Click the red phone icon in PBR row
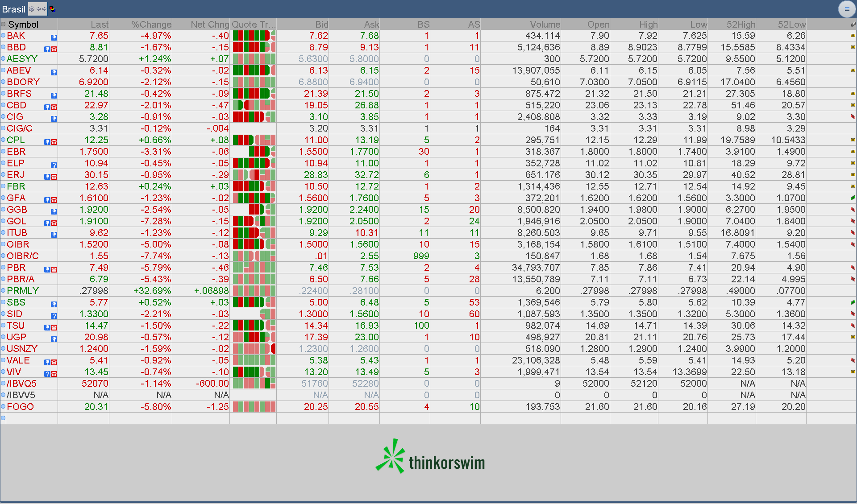The height and width of the screenshot is (504, 857). pos(54,270)
